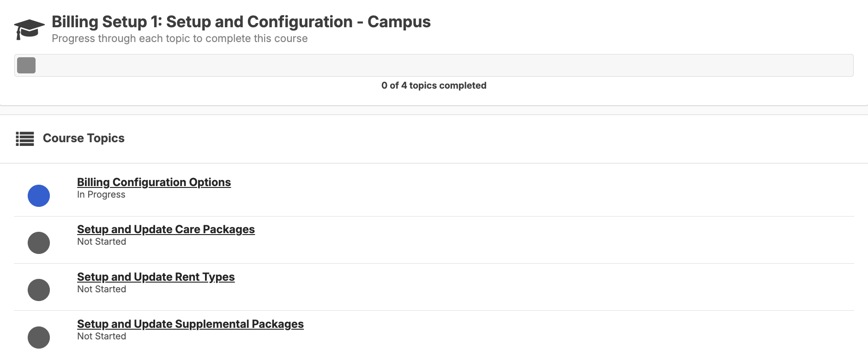This screenshot has width=868, height=362.
Task: Go to Setup and Update Rent Types
Action: coord(156,277)
